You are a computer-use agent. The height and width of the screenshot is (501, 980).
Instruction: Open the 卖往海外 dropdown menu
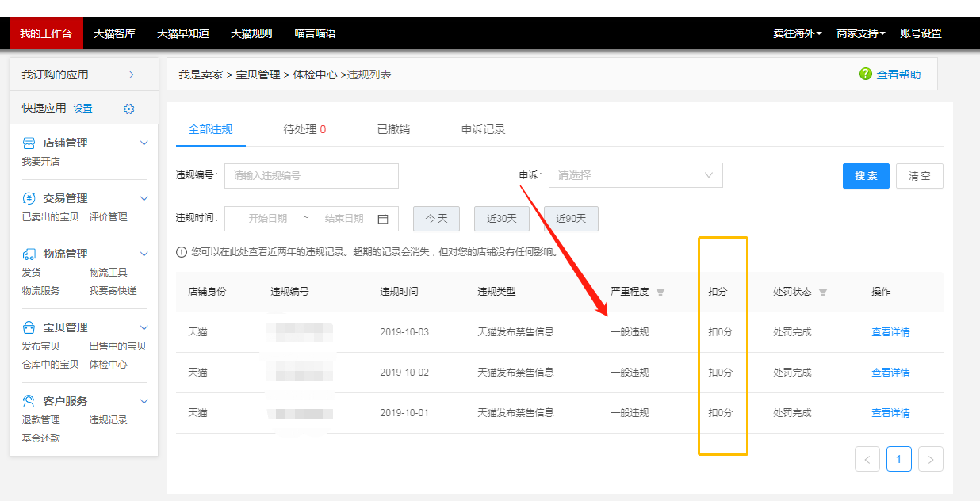[x=798, y=33]
